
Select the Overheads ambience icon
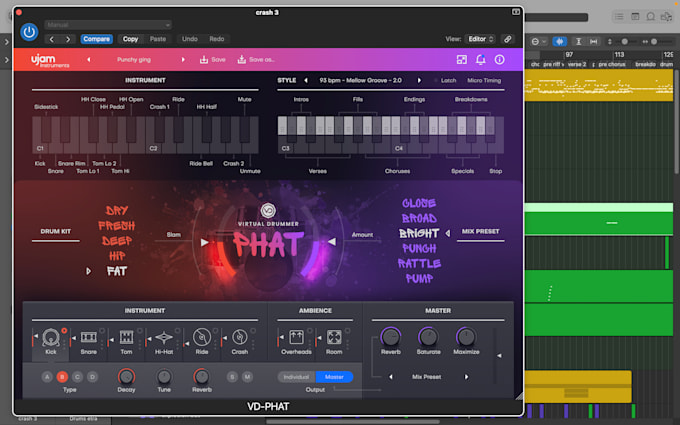(x=296, y=337)
